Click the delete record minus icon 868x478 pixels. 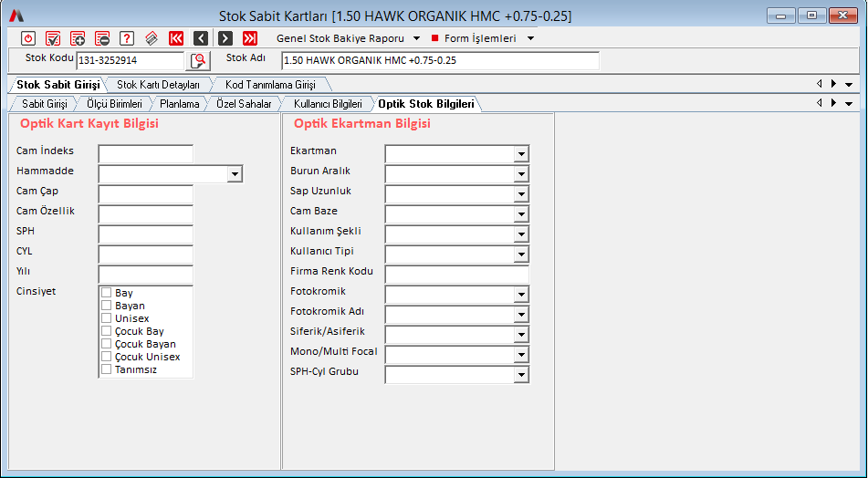[x=102, y=38]
